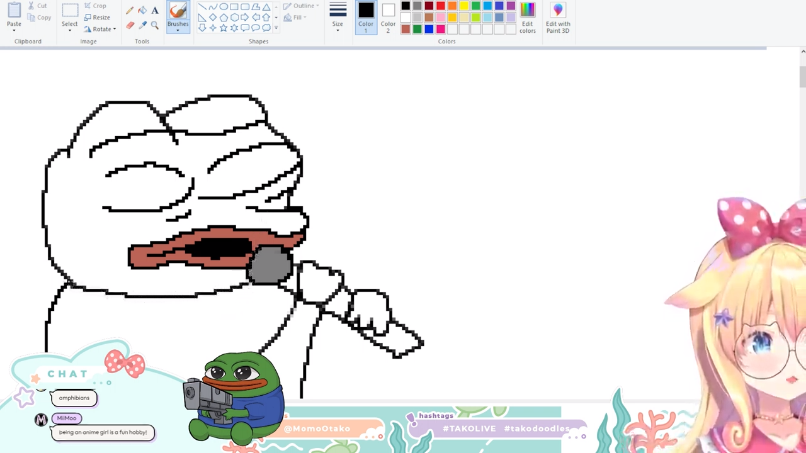Pick the lime green color swatch
The height and width of the screenshot is (453, 806).
coord(476,17)
